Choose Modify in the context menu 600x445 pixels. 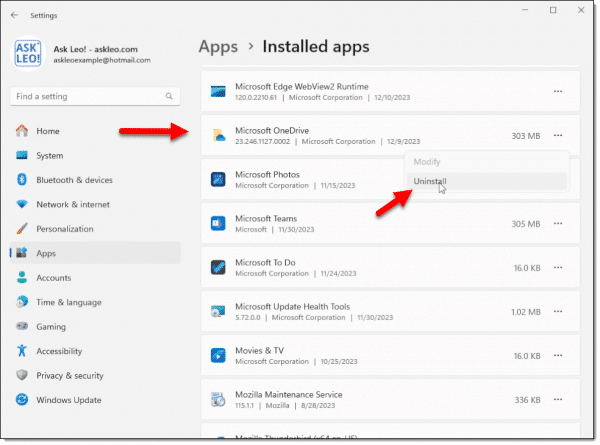[x=427, y=162]
